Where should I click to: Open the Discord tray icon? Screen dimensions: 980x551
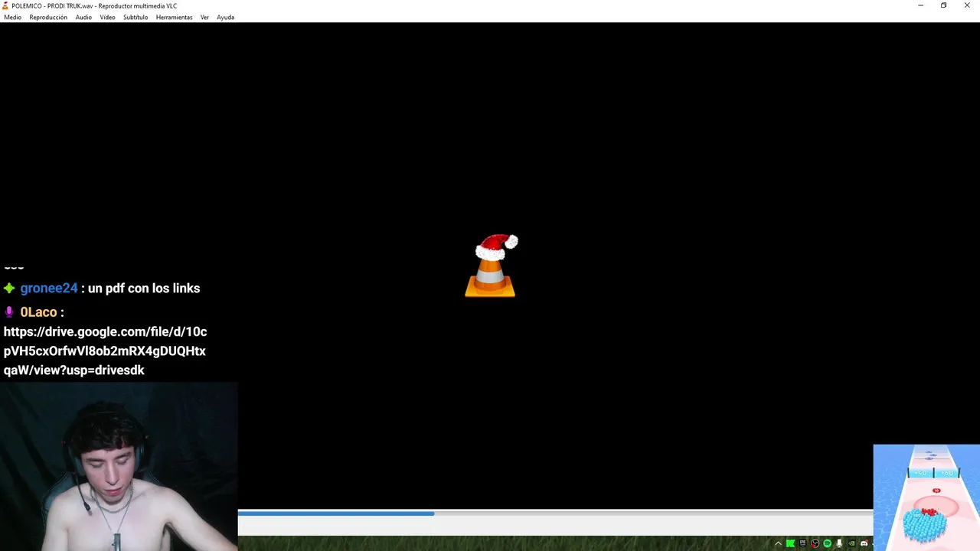tap(864, 543)
